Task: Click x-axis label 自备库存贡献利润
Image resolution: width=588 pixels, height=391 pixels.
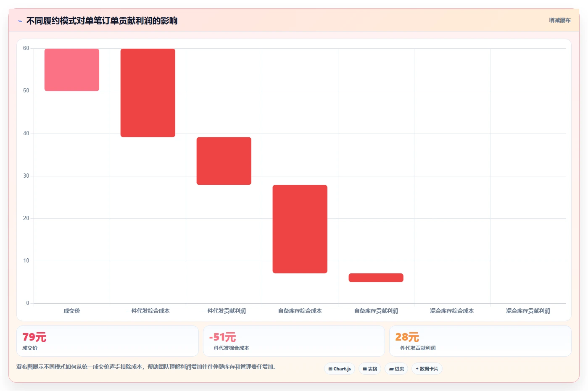Action: tap(376, 311)
